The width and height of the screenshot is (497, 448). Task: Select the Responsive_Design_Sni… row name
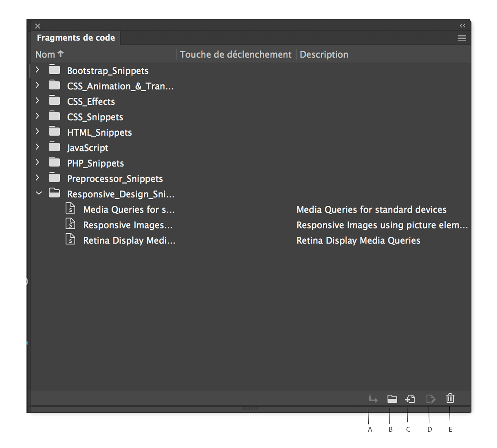[x=121, y=194]
